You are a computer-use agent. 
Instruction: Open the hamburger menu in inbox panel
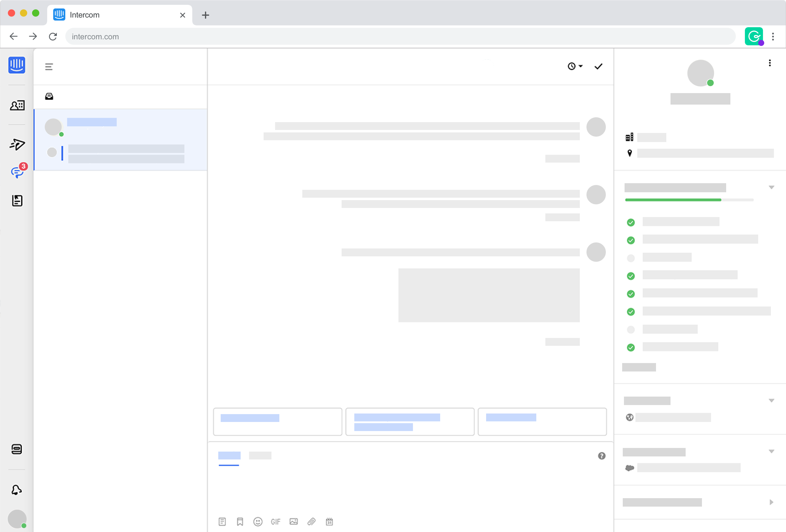[x=49, y=67]
